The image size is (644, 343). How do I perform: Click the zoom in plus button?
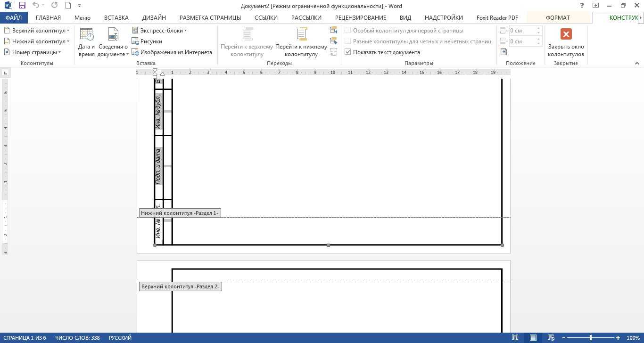coord(618,338)
